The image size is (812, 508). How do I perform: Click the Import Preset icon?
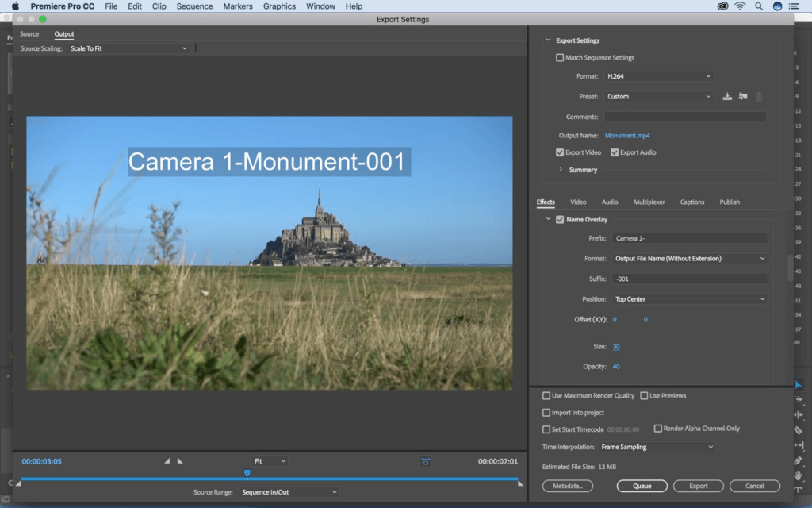[x=742, y=96]
